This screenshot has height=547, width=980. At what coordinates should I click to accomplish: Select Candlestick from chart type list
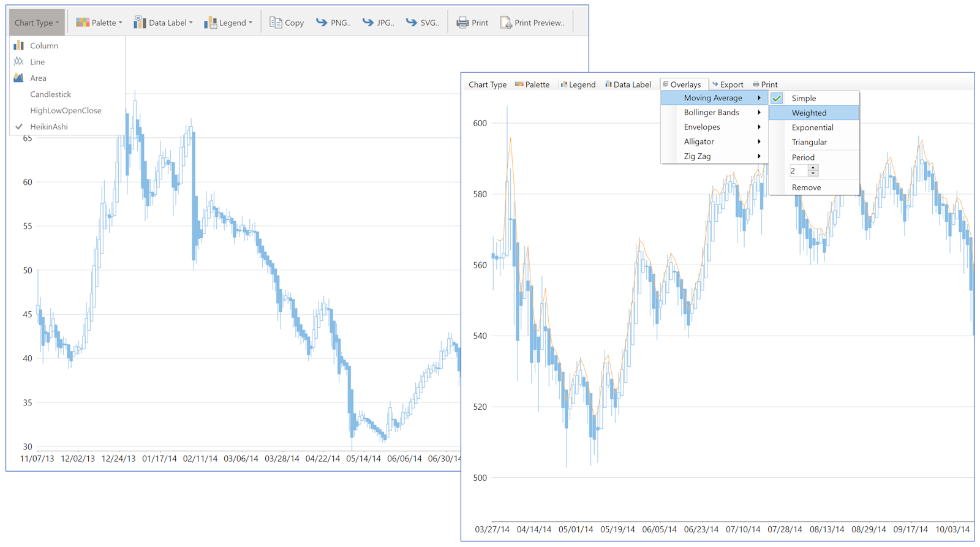tap(50, 94)
